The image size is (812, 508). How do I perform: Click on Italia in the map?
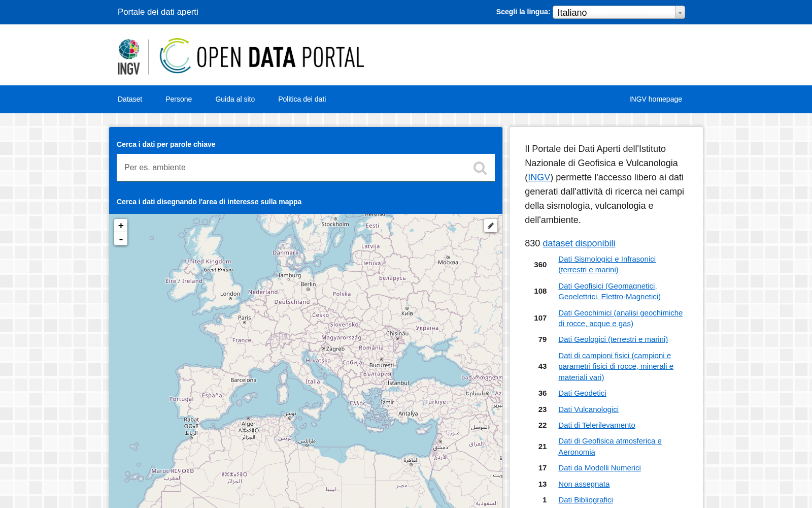pos(313,382)
